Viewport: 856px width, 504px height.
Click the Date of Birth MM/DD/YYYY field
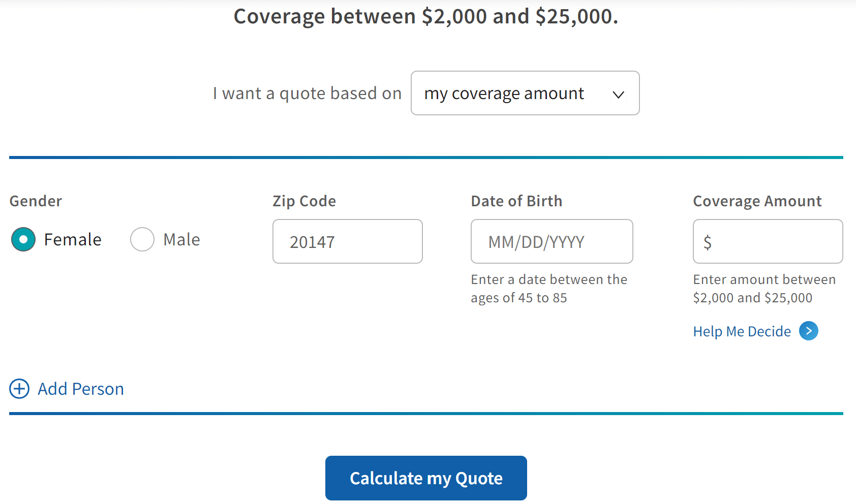[552, 241]
